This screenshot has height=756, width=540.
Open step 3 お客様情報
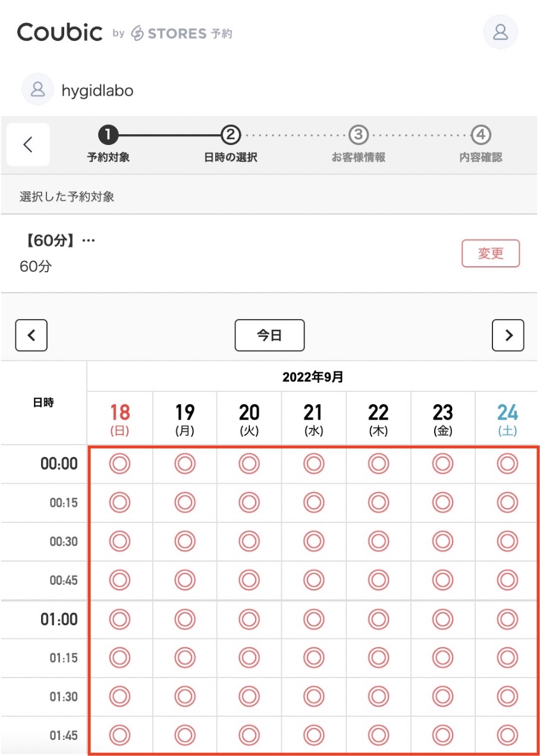click(358, 144)
